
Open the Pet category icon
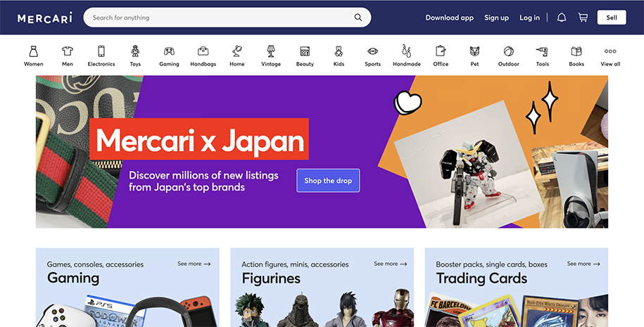pos(474,52)
